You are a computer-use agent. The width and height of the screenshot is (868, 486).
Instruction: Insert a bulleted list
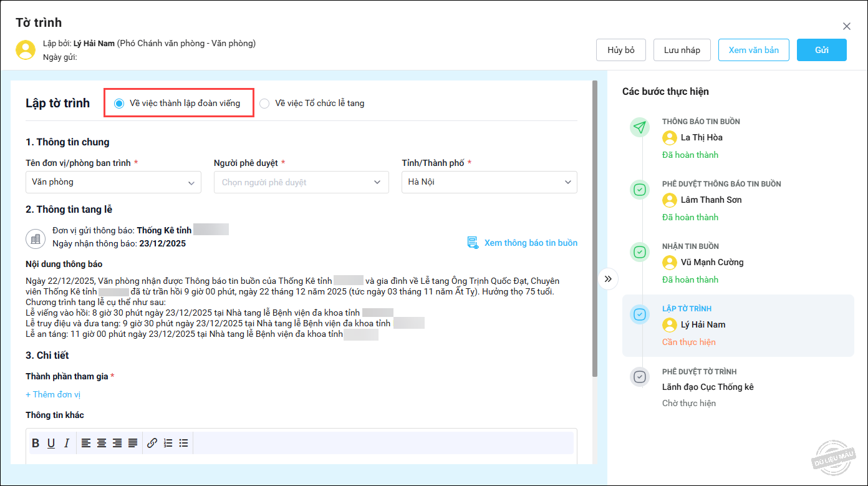(183, 443)
